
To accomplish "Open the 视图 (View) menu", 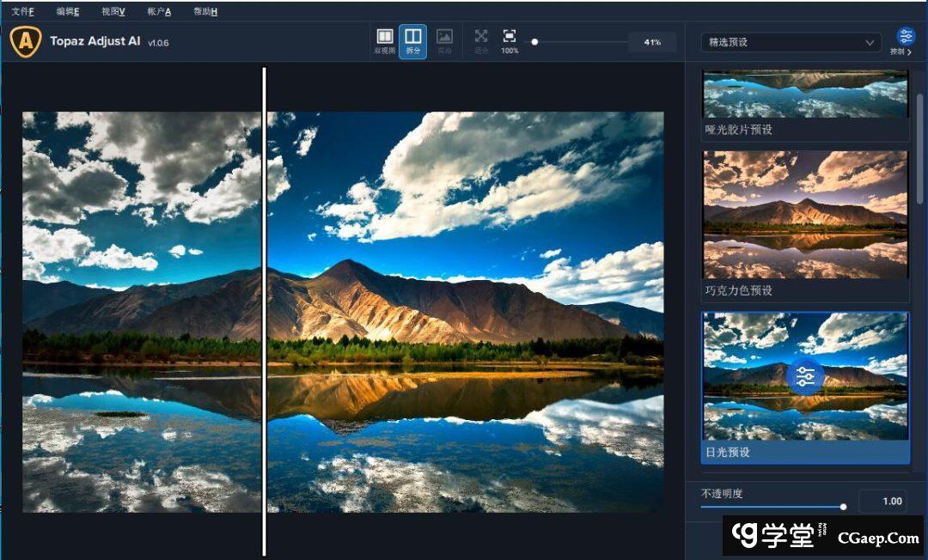I will pyautogui.click(x=113, y=11).
